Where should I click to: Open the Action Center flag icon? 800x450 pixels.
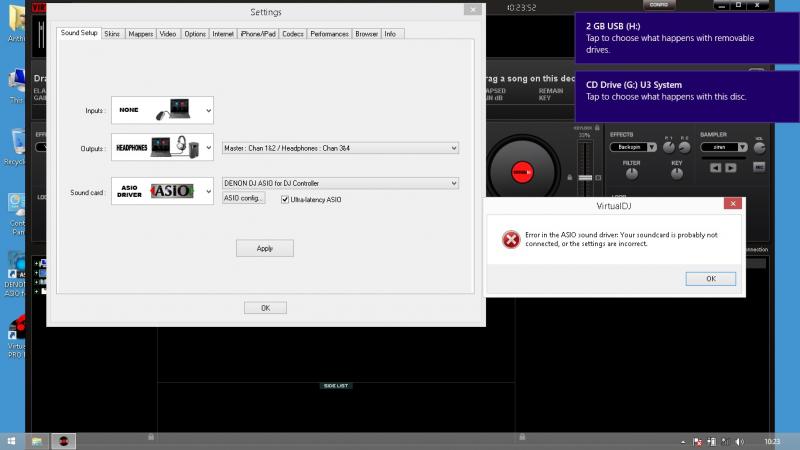(x=697, y=442)
